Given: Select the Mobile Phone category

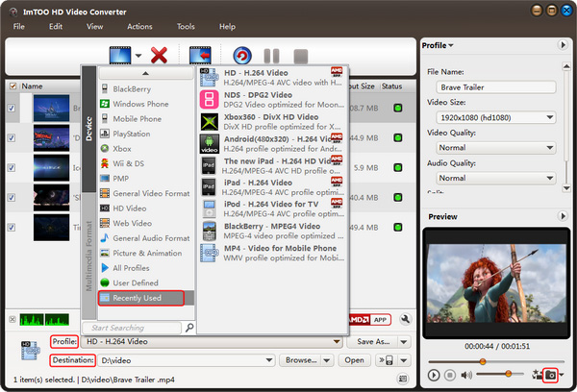Looking at the screenshot, I should pos(146,119).
